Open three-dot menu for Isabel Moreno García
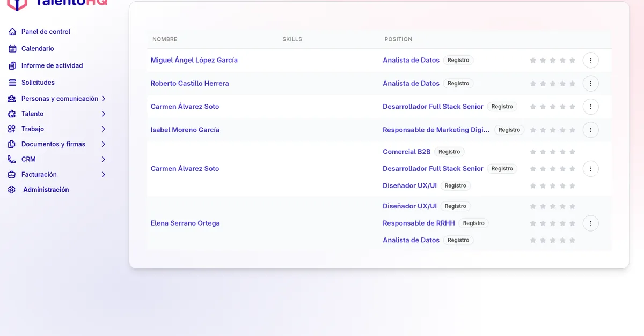The width and height of the screenshot is (644, 336). coord(590,130)
